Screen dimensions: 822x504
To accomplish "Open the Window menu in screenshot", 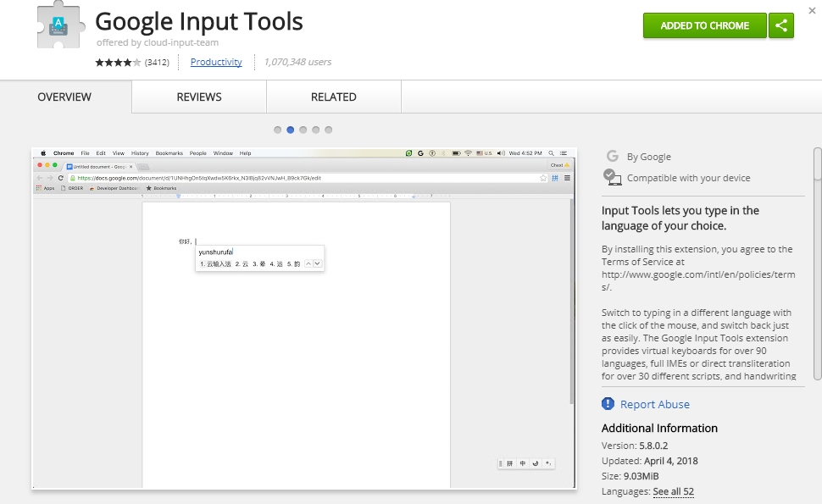I will (223, 153).
